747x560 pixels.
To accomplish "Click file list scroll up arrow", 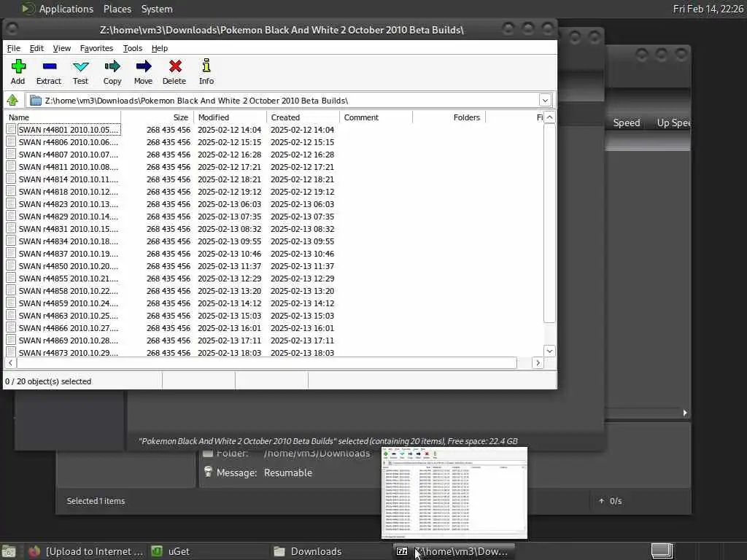I will (x=549, y=117).
